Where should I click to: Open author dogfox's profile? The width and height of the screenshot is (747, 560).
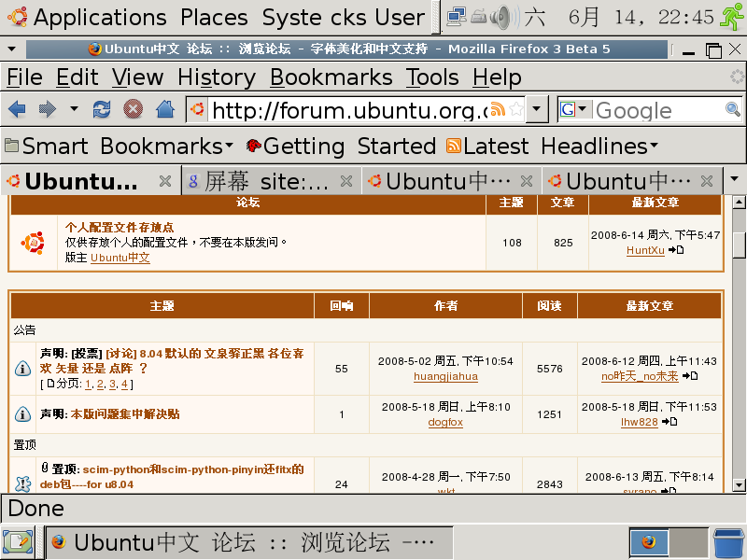click(x=445, y=422)
